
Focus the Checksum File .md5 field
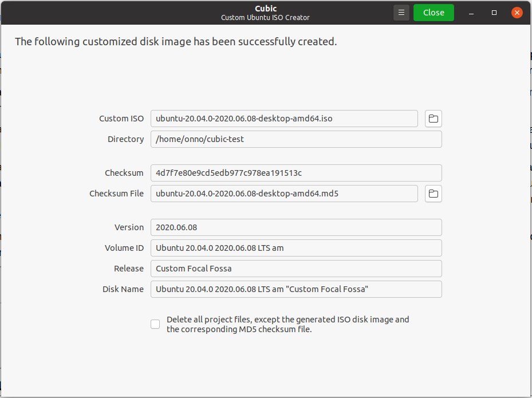tap(284, 194)
